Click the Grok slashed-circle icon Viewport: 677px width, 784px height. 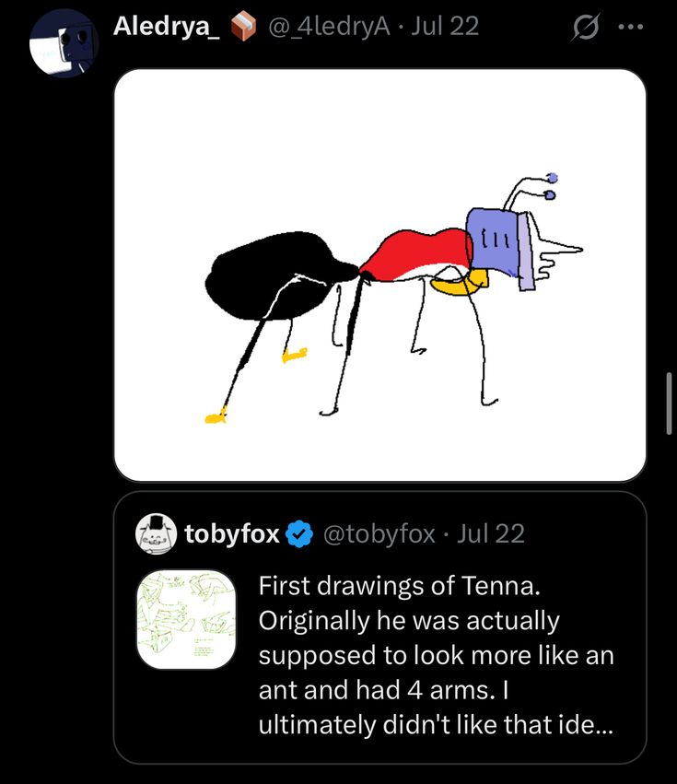coord(585,28)
